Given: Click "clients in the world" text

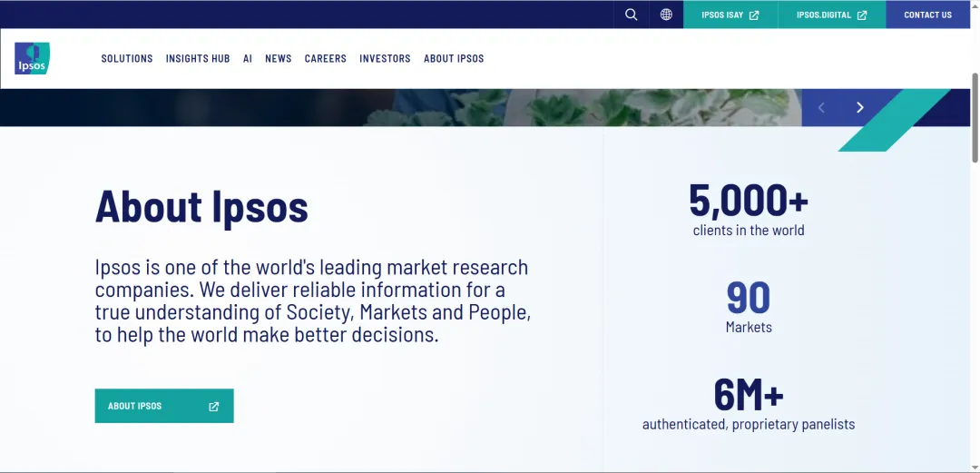Looking at the screenshot, I should (x=749, y=231).
